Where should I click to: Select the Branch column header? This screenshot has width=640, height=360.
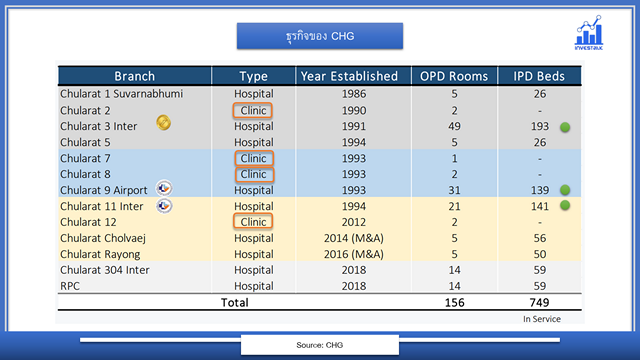click(135, 76)
